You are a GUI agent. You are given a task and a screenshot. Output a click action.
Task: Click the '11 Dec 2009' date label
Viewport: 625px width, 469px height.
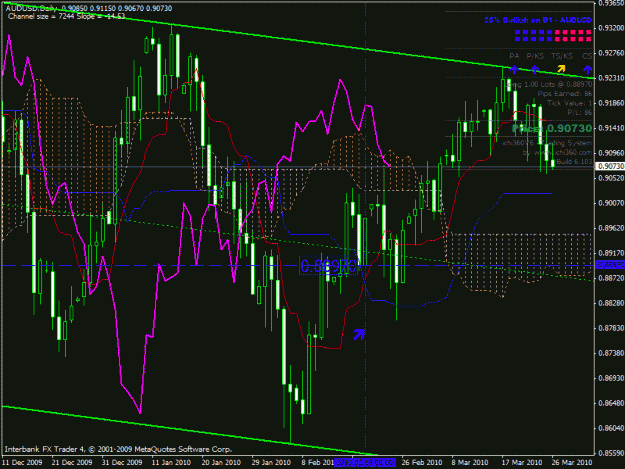[x=22, y=462]
